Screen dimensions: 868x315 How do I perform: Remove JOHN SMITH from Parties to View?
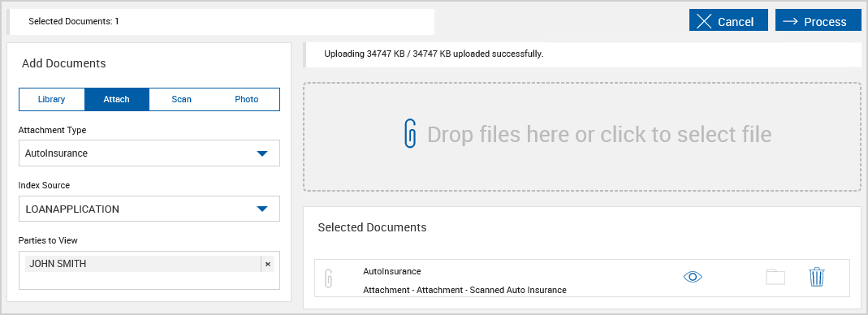click(268, 265)
